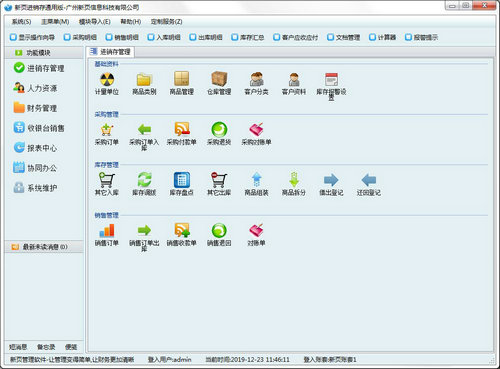Open the 帮助(H) menu
The height and width of the screenshot is (369, 500).
click(131, 22)
